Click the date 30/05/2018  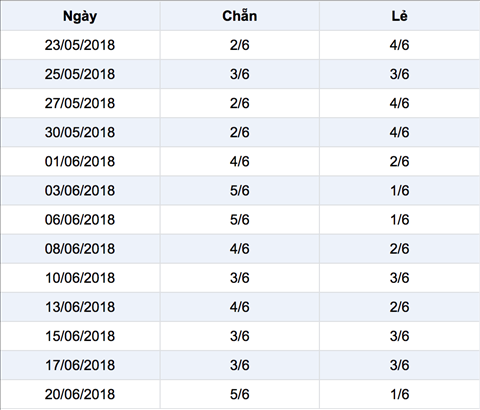click(80, 132)
